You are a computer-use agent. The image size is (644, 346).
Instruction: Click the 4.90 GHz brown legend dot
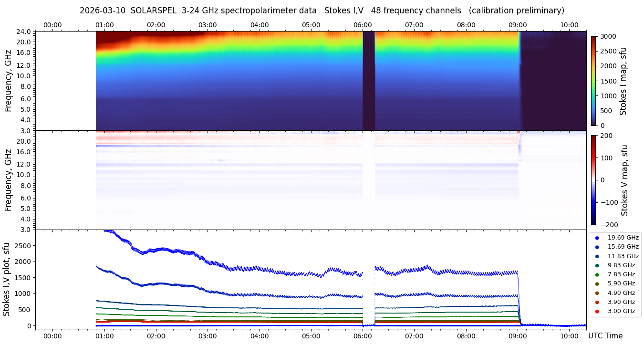tap(597, 293)
